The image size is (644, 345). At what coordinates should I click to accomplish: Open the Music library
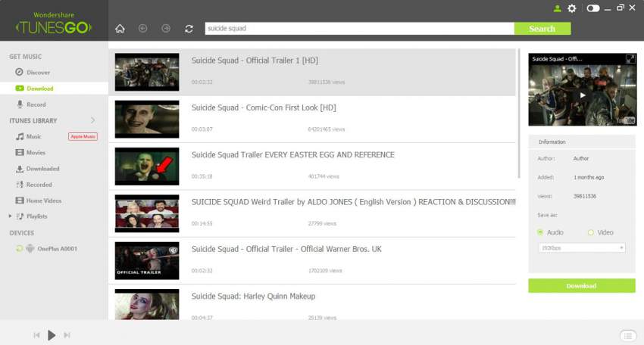33,137
